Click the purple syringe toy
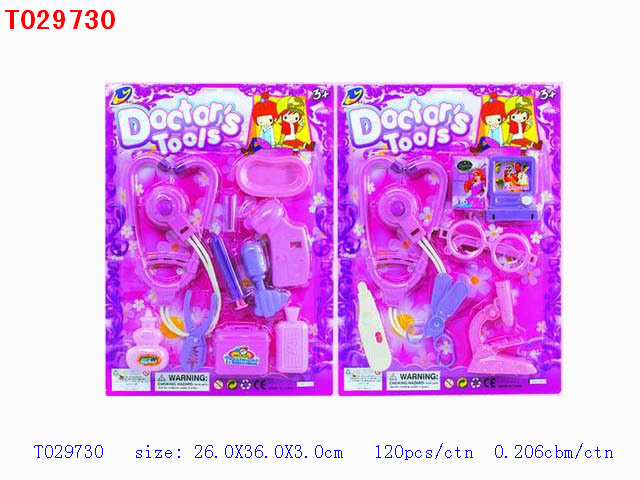640x480 pixels. click(229, 271)
